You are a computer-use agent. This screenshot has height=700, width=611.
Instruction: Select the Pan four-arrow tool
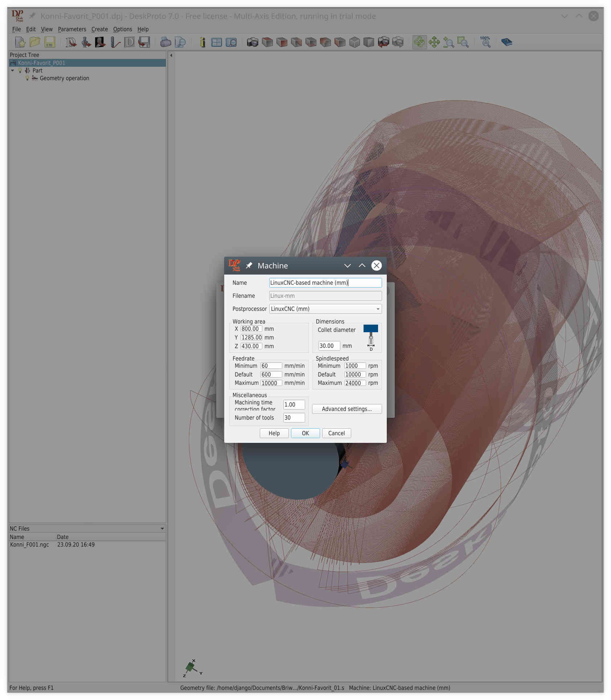[x=434, y=42]
